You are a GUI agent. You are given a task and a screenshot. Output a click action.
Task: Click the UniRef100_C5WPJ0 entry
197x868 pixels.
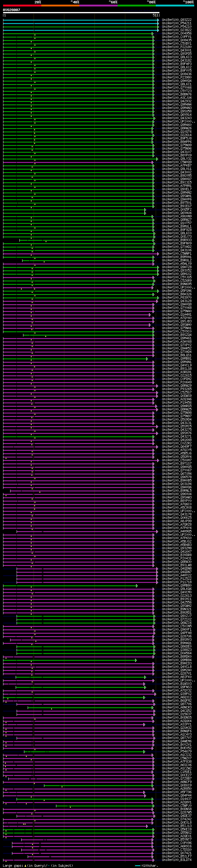[177, 806]
